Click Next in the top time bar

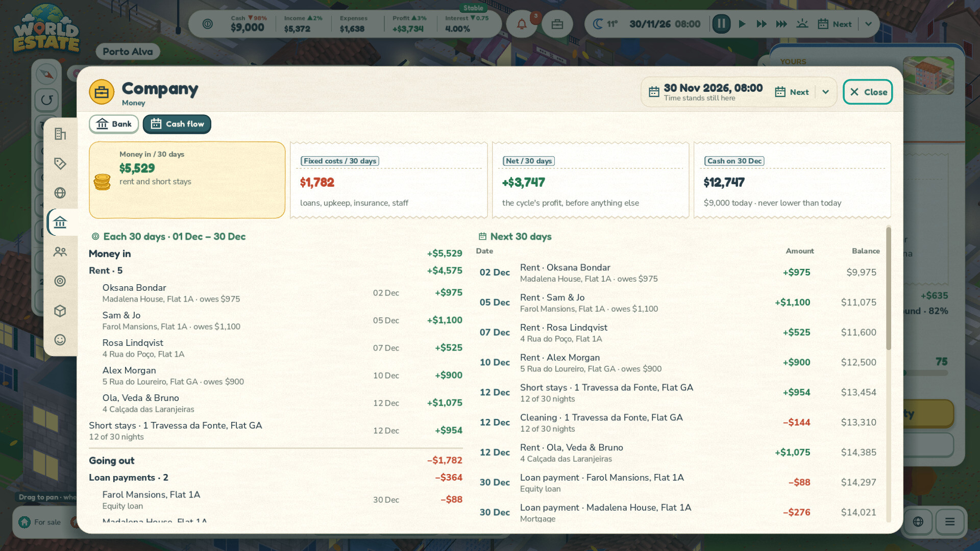(835, 24)
